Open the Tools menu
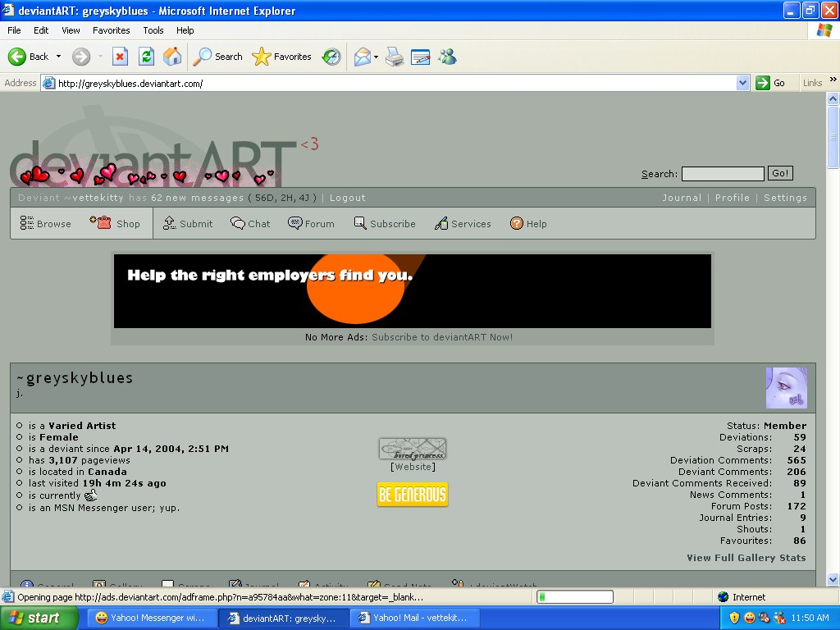 pyautogui.click(x=153, y=30)
